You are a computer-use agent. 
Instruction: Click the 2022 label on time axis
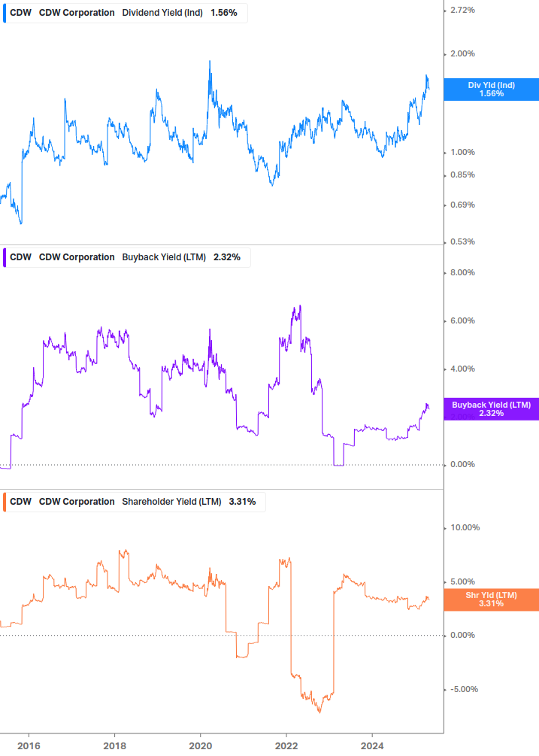286,746
